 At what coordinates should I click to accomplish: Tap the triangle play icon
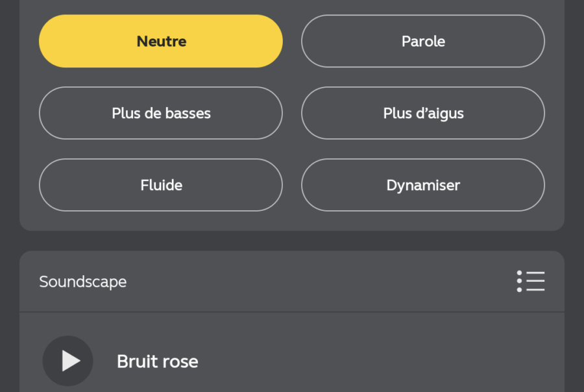coord(71,361)
